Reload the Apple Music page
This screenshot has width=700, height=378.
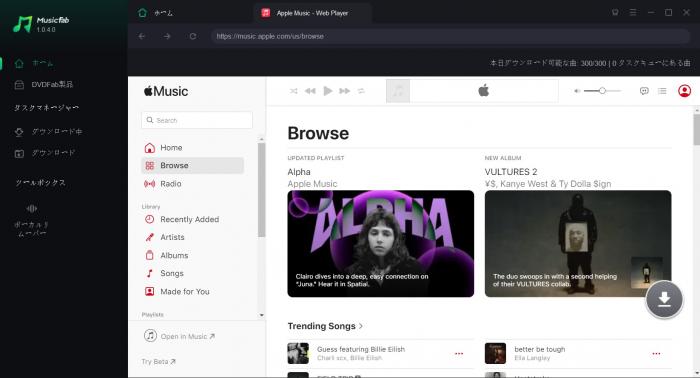[x=193, y=36]
